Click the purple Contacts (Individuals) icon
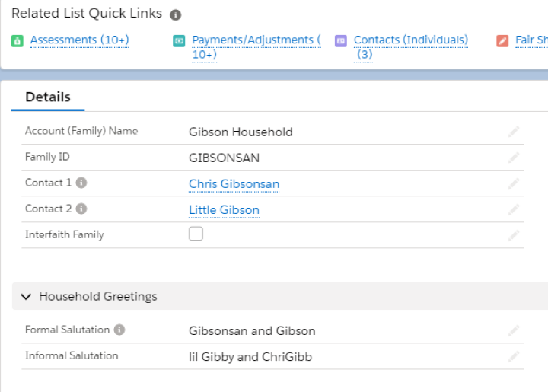Viewport: 548px width, 392px height. pyautogui.click(x=341, y=41)
